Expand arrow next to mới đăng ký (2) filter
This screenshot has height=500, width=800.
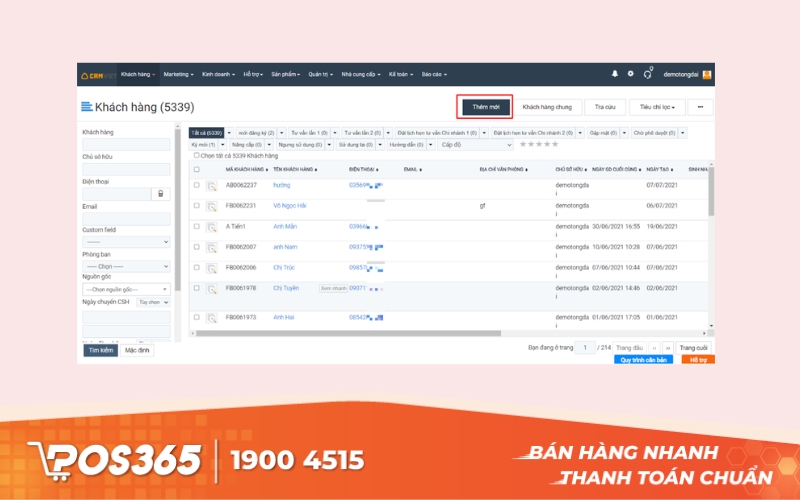(282, 133)
